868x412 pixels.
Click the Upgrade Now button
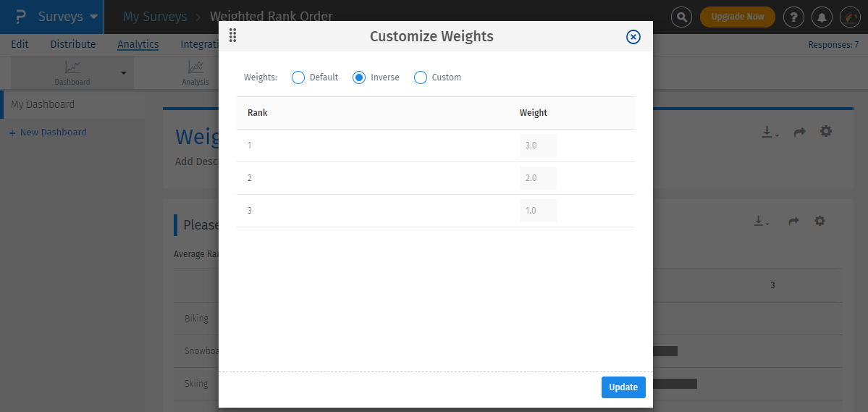point(738,17)
